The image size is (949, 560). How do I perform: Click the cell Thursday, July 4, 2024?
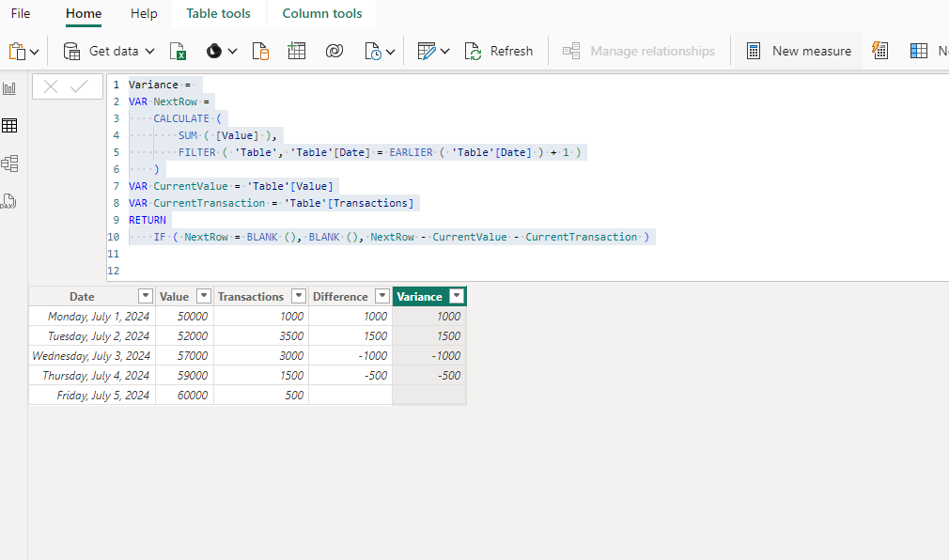pyautogui.click(x=92, y=375)
